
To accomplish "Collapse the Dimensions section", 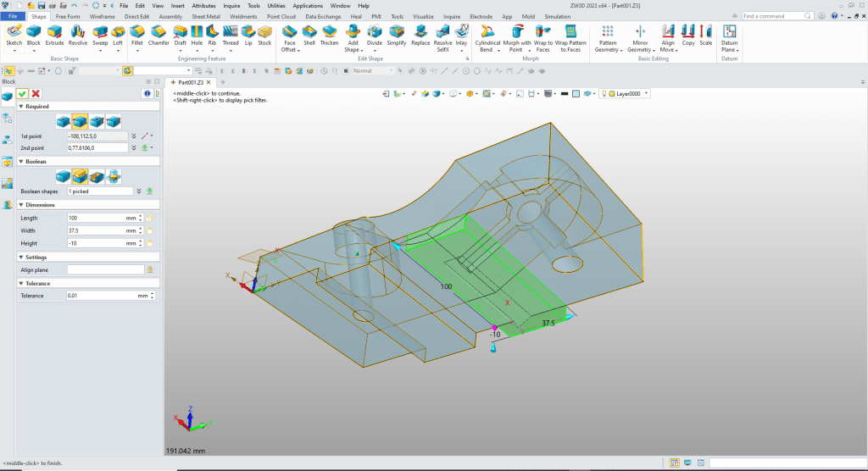I will (20, 204).
